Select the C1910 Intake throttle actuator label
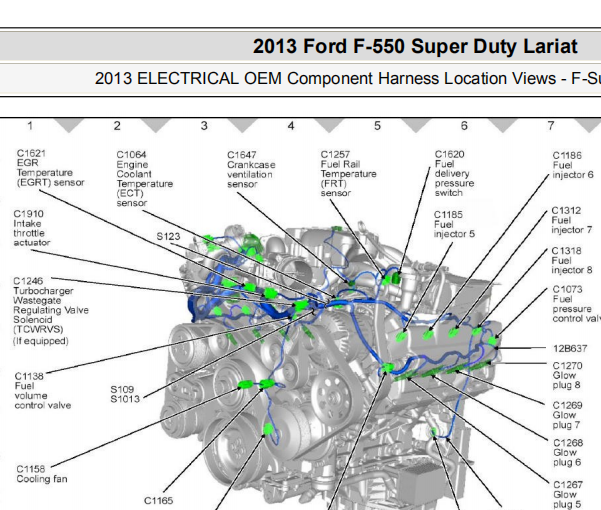This screenshot has height=510, width=601. coord(31,228)
